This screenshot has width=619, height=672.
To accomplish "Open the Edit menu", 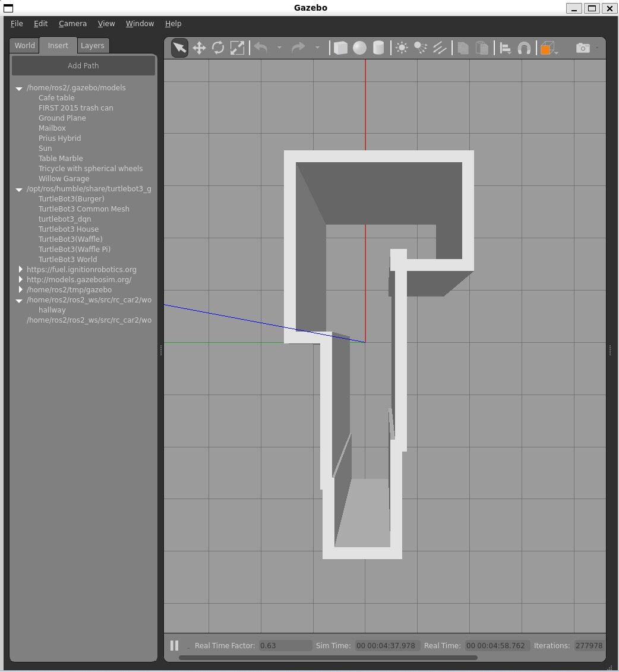I will coord(41,24).
